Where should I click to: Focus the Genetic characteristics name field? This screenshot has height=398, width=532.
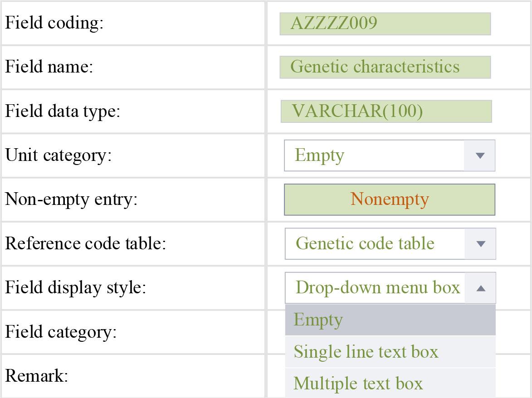point(385,67)
